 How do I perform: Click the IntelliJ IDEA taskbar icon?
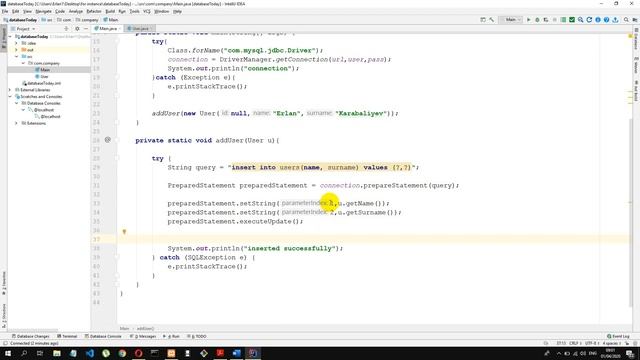click(253, 353)
